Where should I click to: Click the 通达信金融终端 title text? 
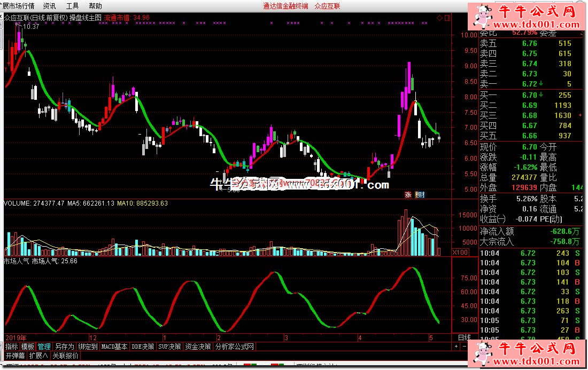285,6
